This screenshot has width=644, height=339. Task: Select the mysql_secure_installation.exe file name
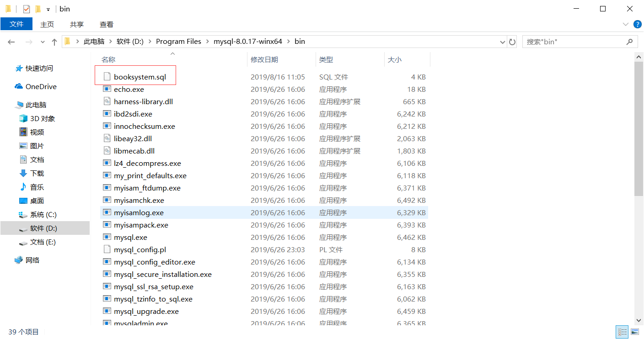point(163,274)
